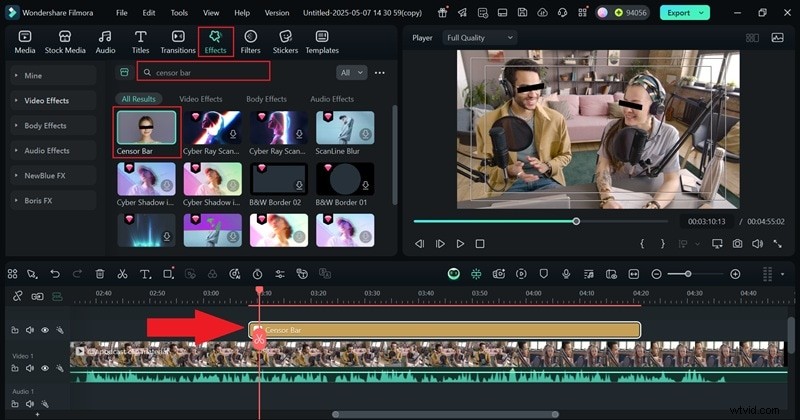Switch to the All Results tab

click(138, 99)
